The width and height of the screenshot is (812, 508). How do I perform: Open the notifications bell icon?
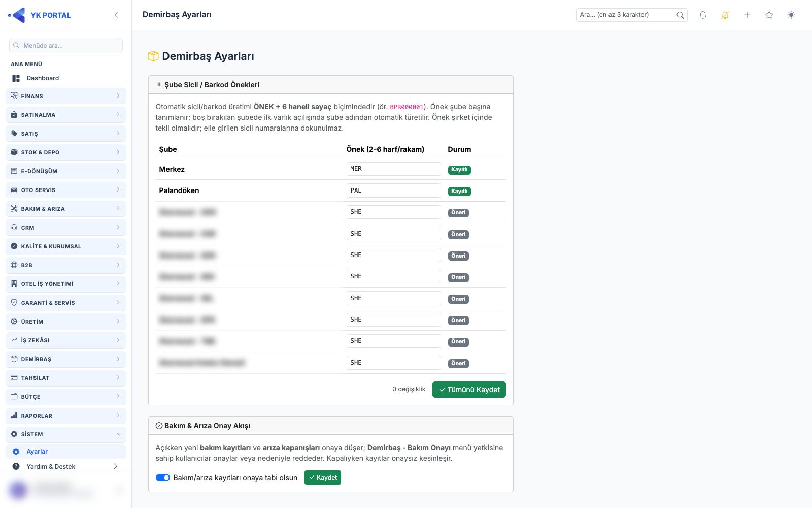click(703, 15)
